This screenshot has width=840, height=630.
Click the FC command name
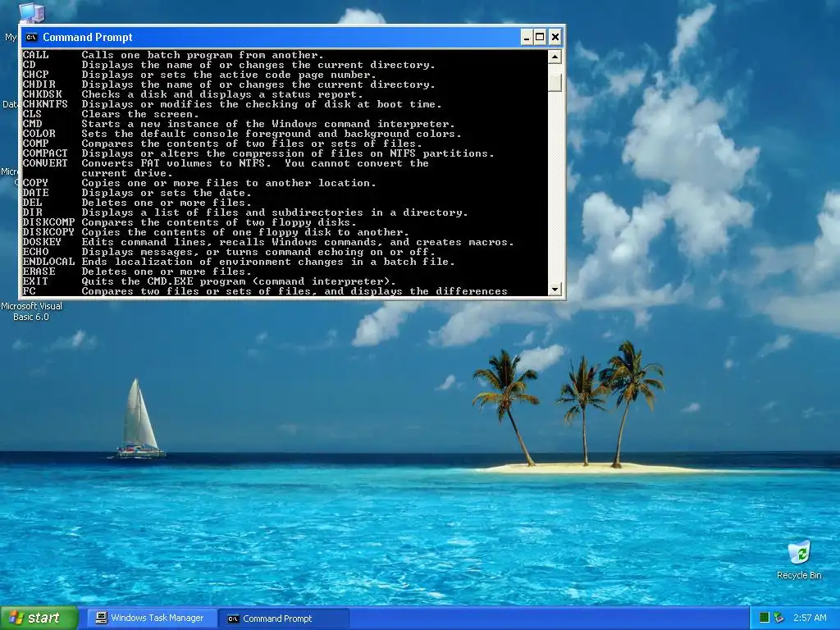(29, 291)
